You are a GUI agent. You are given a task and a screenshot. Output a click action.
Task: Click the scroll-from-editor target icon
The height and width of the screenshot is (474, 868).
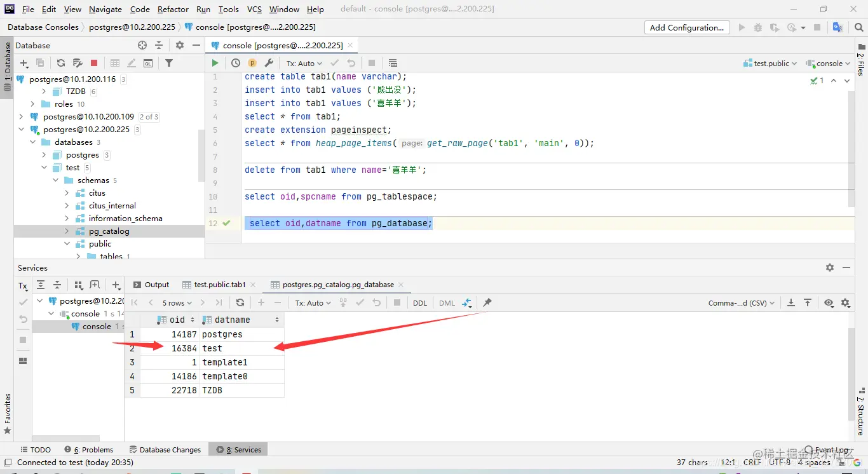coord(142,45)
